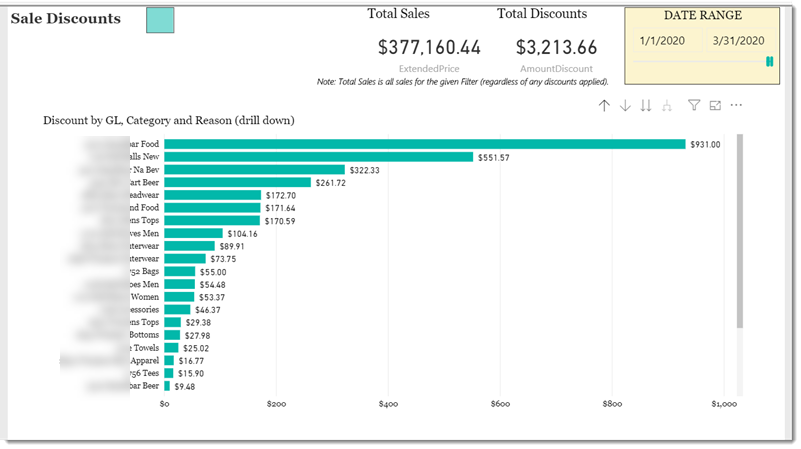Select the $931.00 Food bar
The width and height of the screenshot is (801, 449).
pyautogui.click(x=425, y=145)
